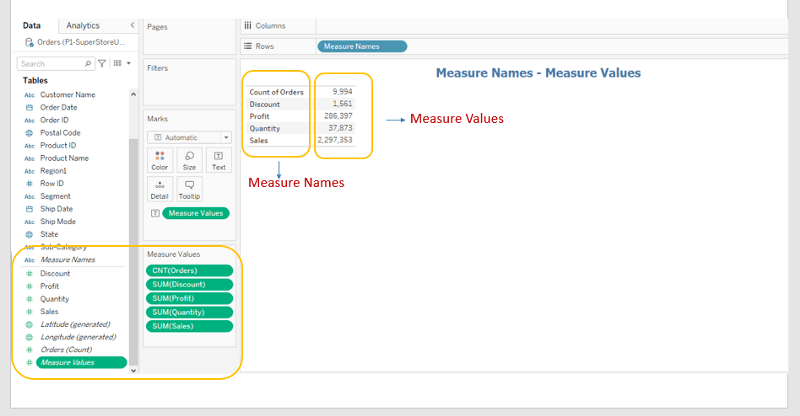Open the Automatic mark type dropdown
This screenshot has height=416, width=800.
coord(190,137)
